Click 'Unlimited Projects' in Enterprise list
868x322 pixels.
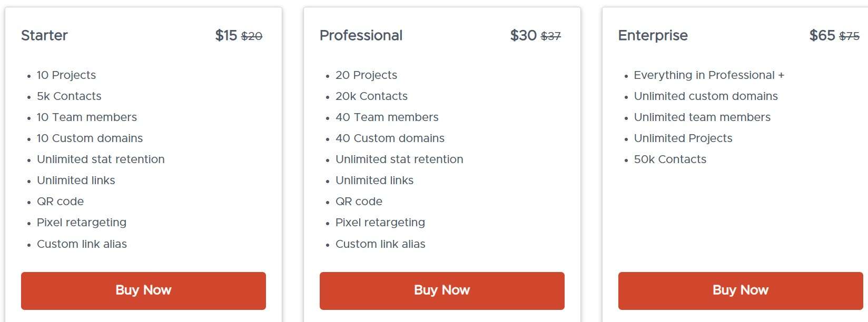(x=683, y=138)
